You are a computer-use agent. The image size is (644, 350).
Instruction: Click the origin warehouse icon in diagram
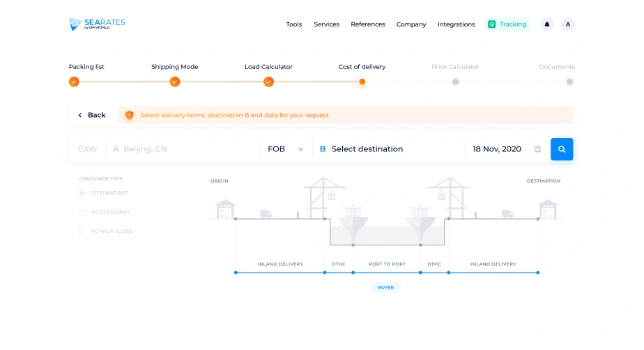click(225, 209)
